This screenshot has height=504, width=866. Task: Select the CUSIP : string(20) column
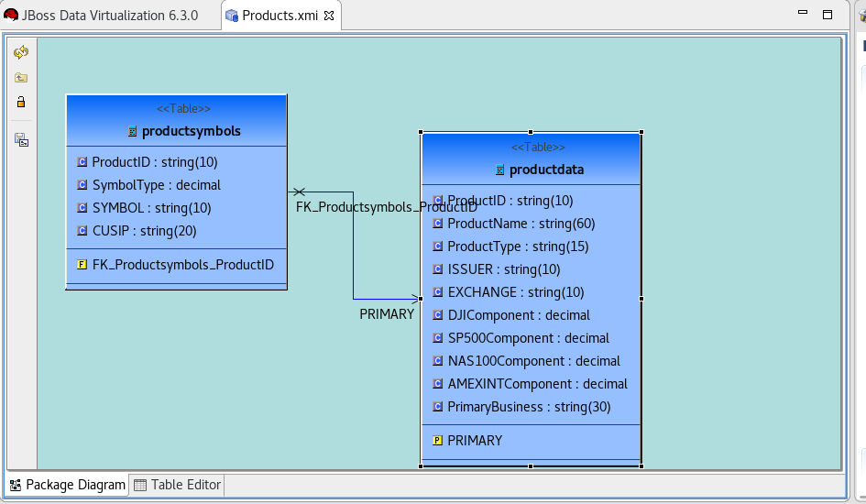pos(144,231)
